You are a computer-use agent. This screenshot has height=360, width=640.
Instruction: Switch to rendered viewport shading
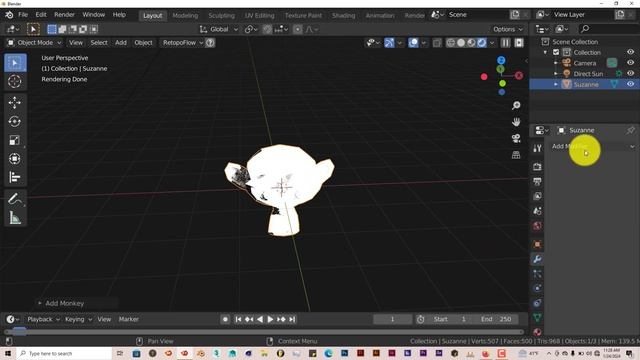(x=482, y=42)
